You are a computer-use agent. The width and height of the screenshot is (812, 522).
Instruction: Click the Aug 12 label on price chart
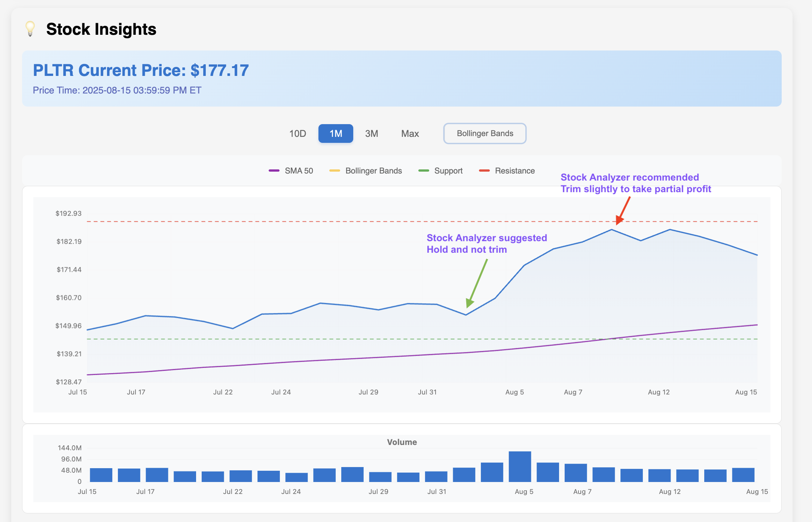point(659,392)
